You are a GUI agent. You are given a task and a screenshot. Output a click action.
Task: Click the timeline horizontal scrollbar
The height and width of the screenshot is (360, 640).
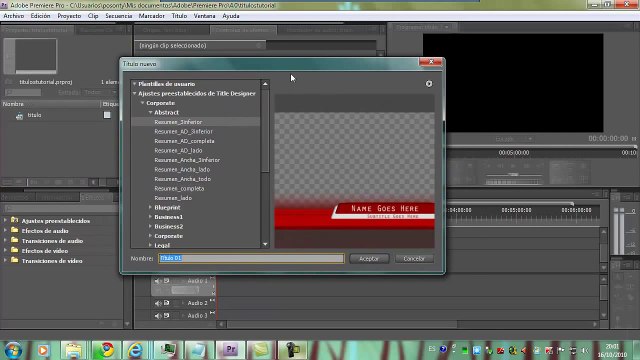point(342,324)
